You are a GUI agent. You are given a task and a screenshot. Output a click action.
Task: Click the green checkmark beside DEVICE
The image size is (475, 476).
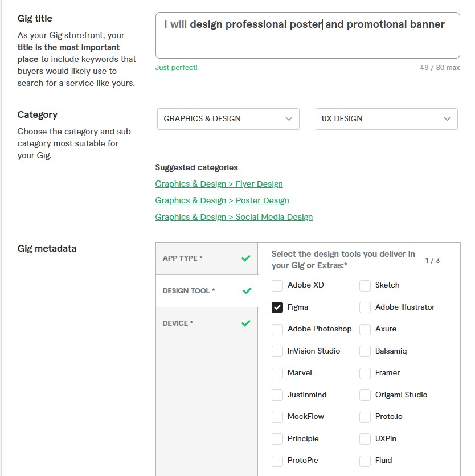[x=245, y=323]
